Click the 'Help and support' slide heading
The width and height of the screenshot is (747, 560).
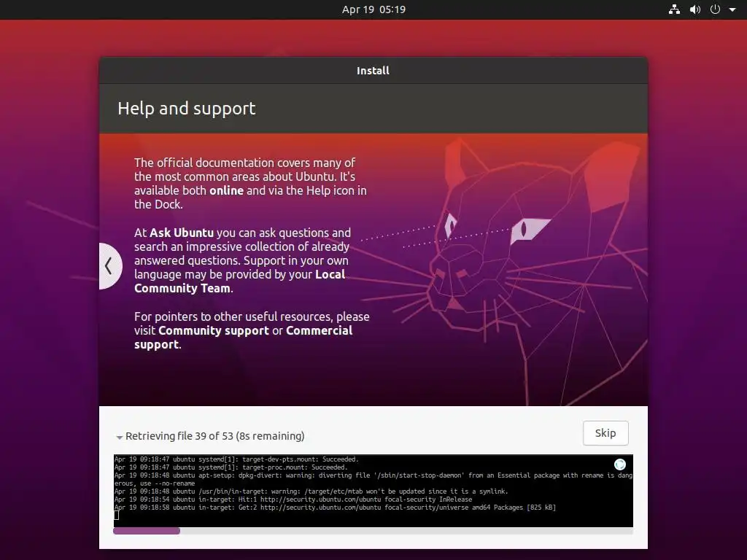point(186,108)
